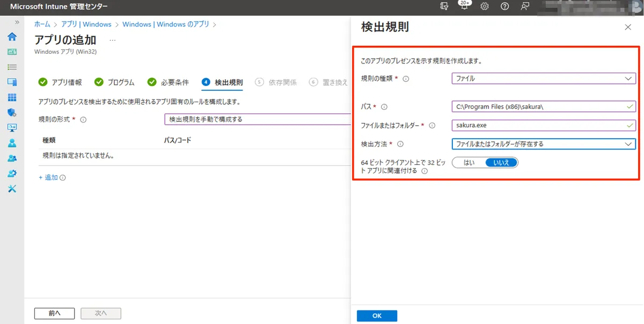Select はい for 32-bit app association

point(469,163)
